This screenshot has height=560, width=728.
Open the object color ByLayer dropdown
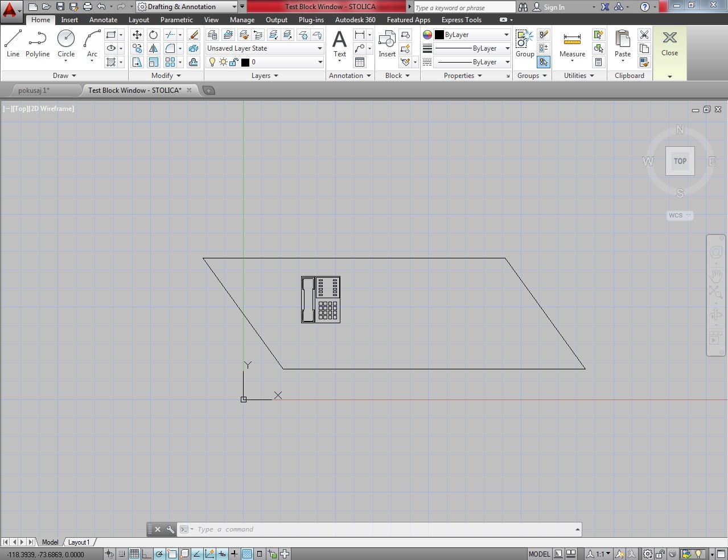(472, 35)
